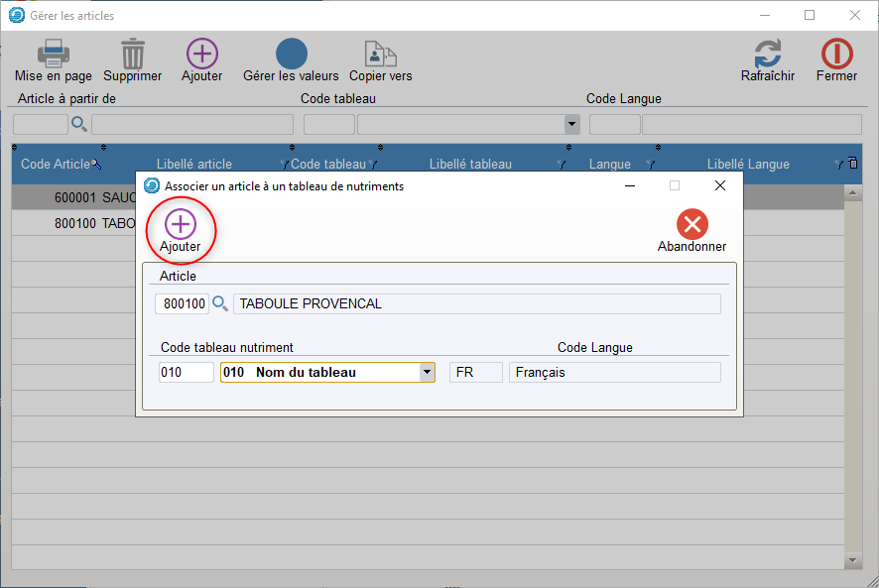879x588 pixels.
Task: Click the article code field 800100
Action: 182,303
